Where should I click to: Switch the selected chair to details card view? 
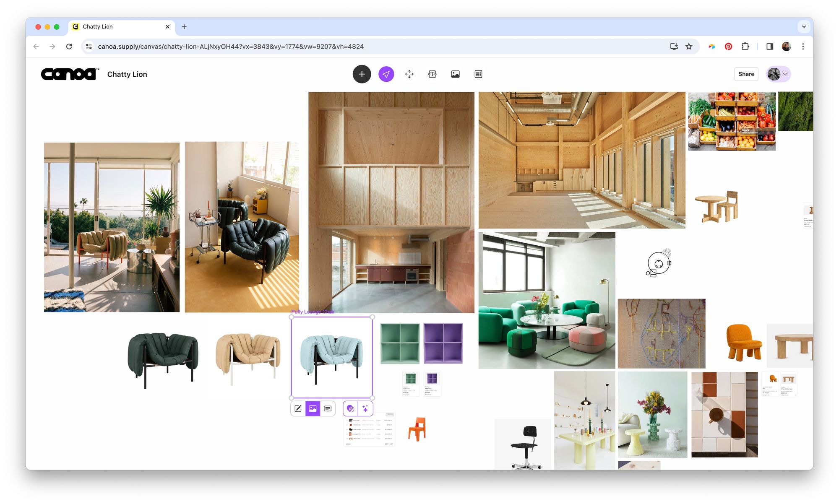coord(327,408)
